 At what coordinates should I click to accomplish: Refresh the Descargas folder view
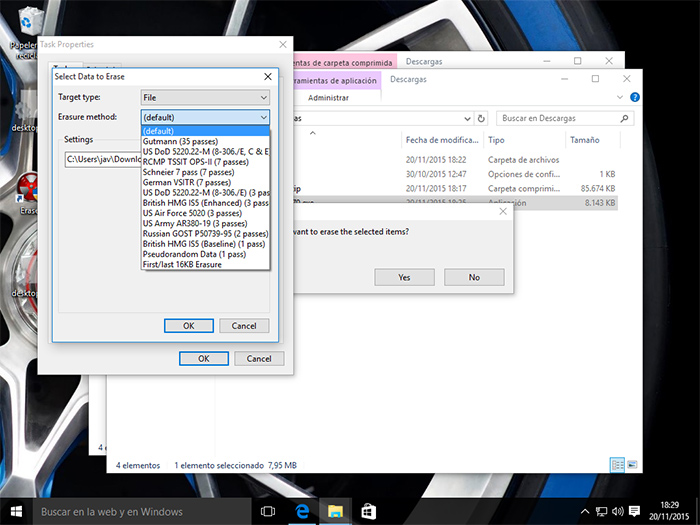coord(483,117)
